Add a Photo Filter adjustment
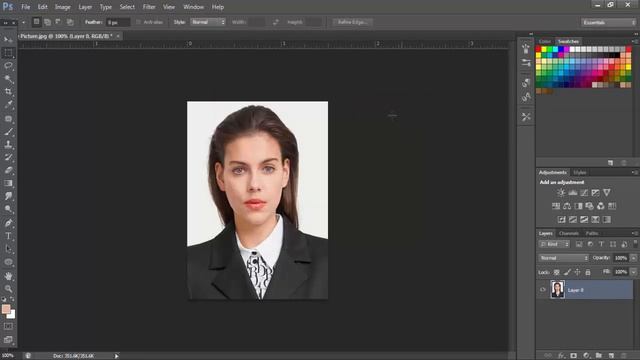 (589, 206)
